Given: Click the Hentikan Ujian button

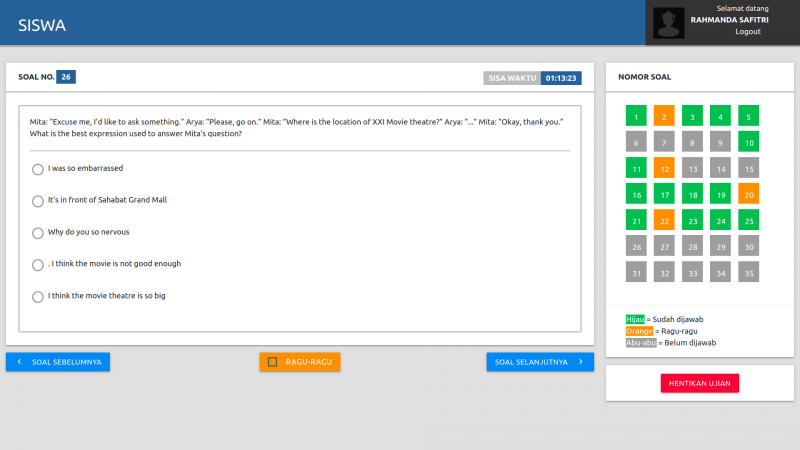Looking at the screenshot, I should tap(699, 383).
